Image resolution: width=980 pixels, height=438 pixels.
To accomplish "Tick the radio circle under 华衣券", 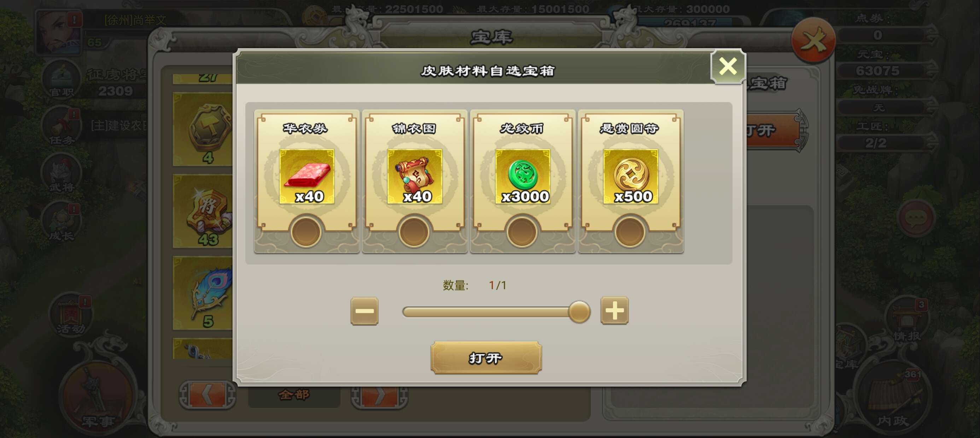I will (306, 232).
